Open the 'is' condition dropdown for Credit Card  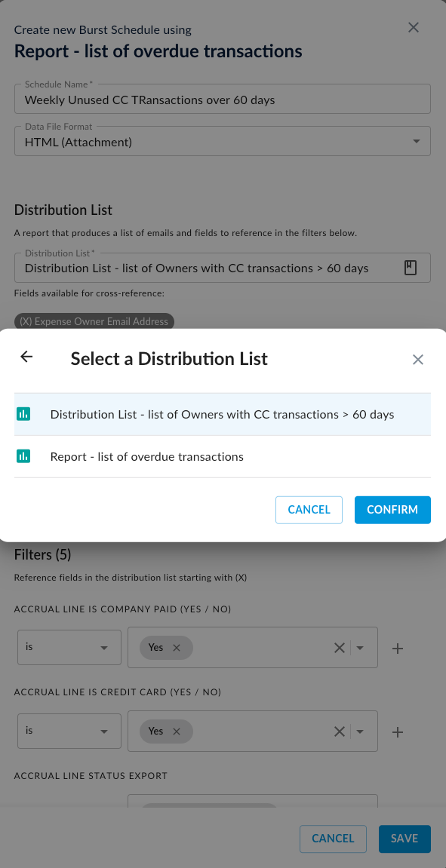69,731
